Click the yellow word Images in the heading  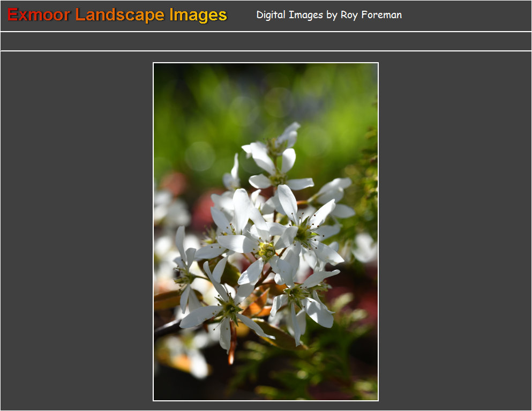[198, 15]
